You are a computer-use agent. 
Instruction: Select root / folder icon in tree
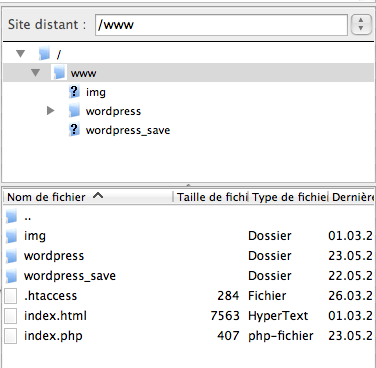44,54
